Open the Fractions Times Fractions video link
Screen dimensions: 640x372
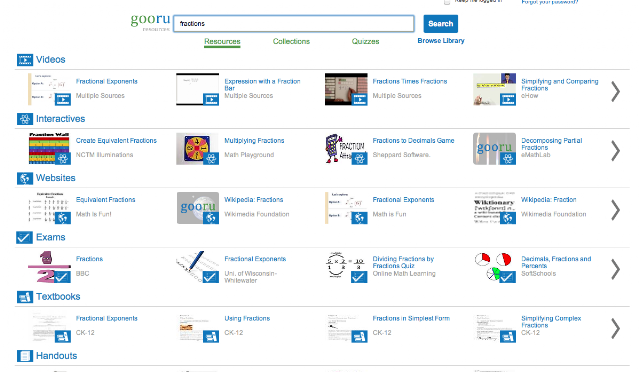(x=410, y=81)
